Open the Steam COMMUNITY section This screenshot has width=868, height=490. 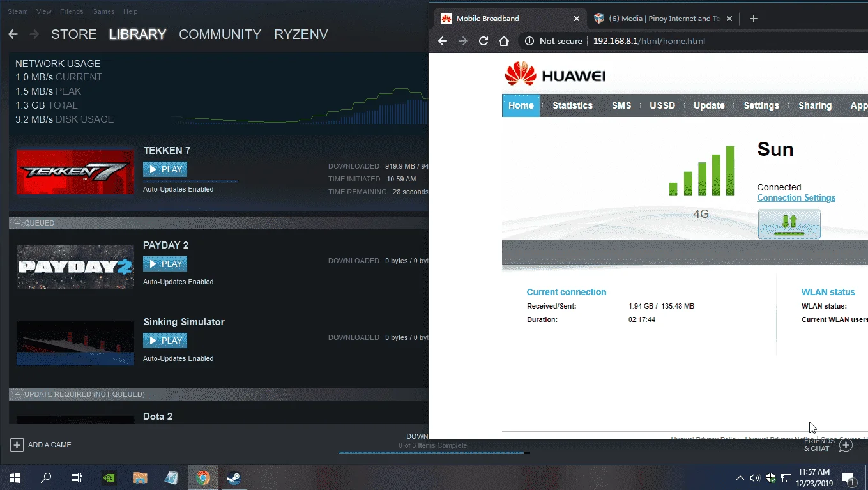(220, 34)
